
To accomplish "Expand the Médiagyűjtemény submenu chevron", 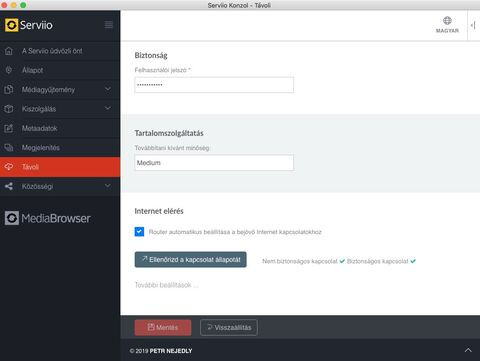I will click(108, 89).
